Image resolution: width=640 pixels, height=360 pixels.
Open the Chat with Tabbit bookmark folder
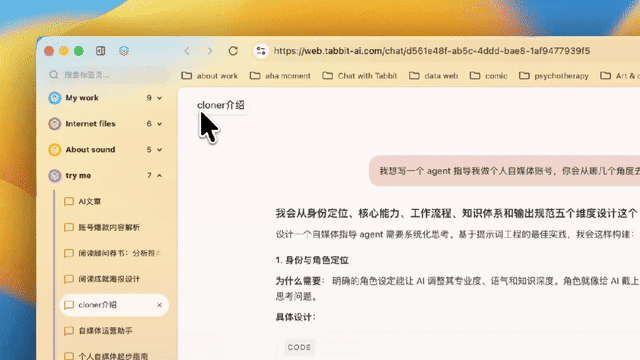click(x=360, y=76)
